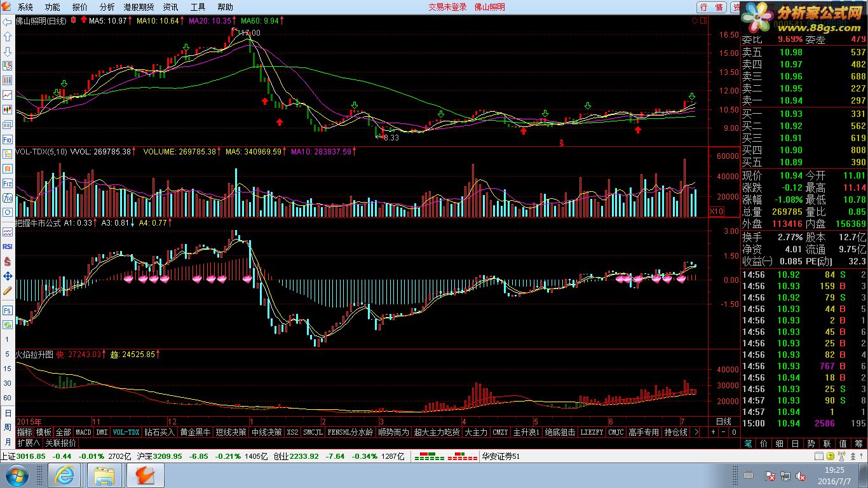This screenshot has height=488, width=868.
Task: Switch to weekly 周 period in sidebar
Action: (8, 427)
